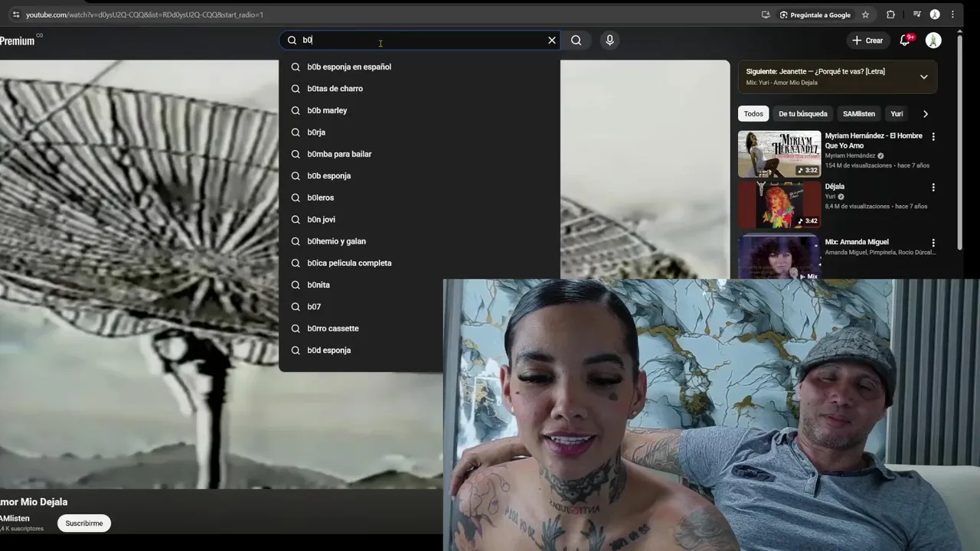Open the Déjala video title
980x551 pixels.
[x=835, y=187]
